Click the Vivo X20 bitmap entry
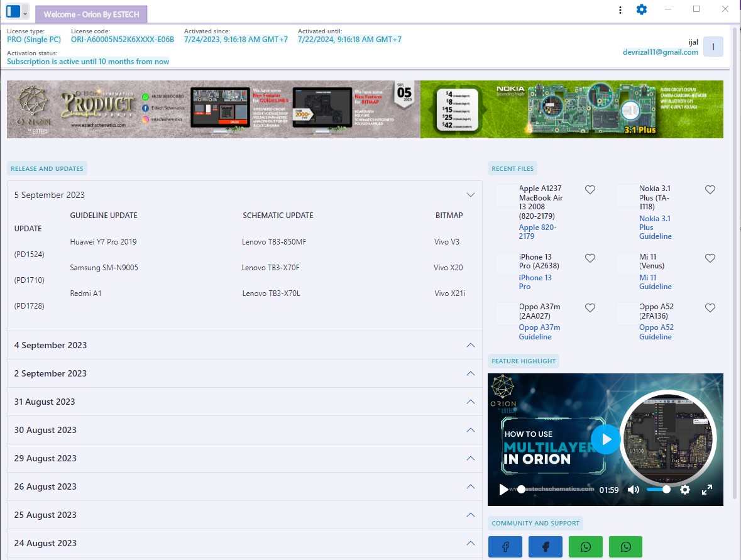This screenshot has height=560, width=741. [x=448, y=268]
